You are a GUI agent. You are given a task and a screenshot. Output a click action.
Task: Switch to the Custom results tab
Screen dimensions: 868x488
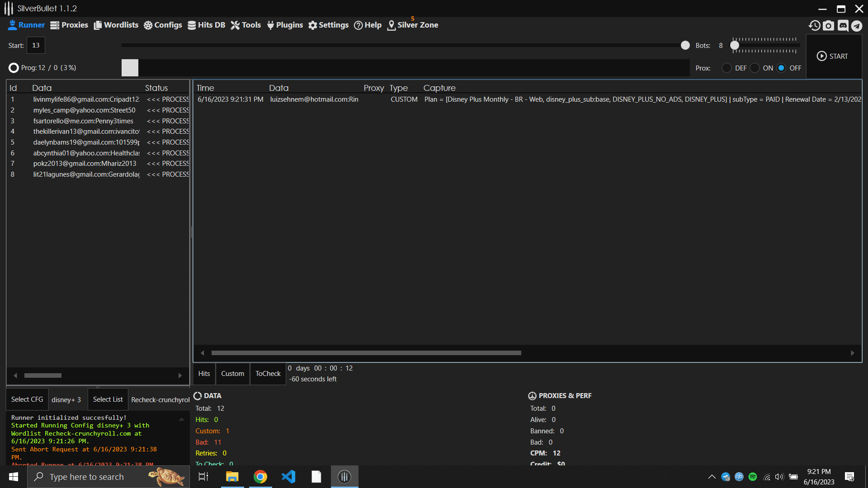tap(232, 374)
